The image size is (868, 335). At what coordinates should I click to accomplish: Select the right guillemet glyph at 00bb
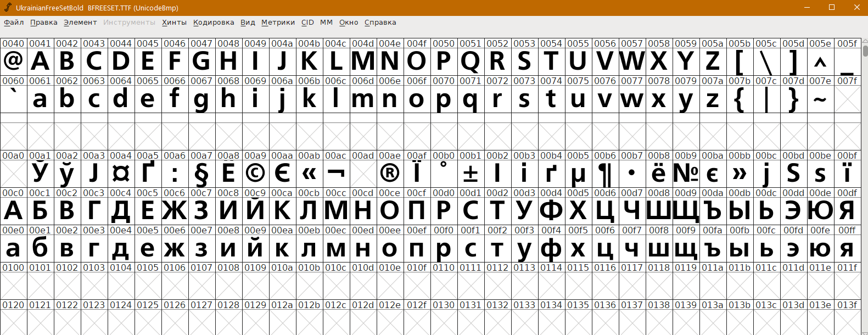click(740, 174)
